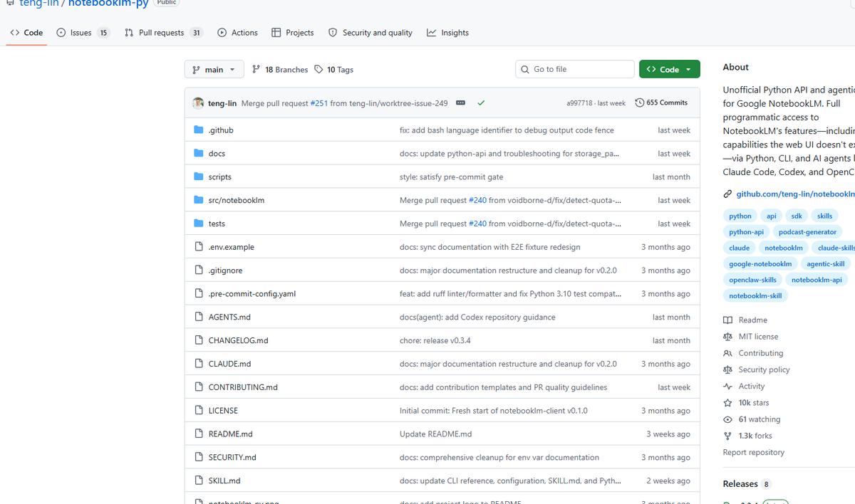Open the teng-lin author link in commit bar
The height and width of the screenshot is (504, 855).
click(x=222, y=103)
